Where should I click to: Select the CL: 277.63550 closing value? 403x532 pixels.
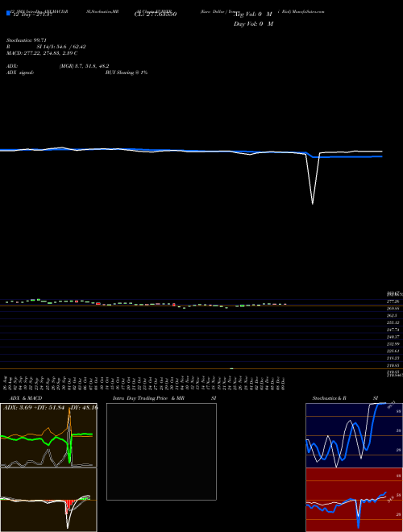click(x=156, y=15)
